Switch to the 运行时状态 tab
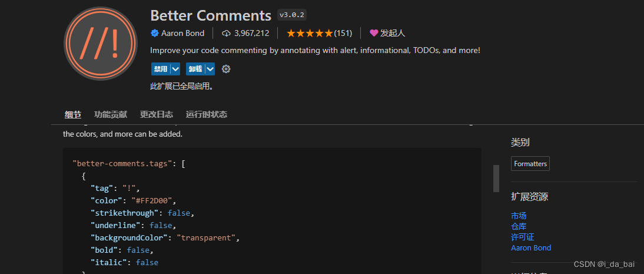The image size is (644, 274). point(207,115)
